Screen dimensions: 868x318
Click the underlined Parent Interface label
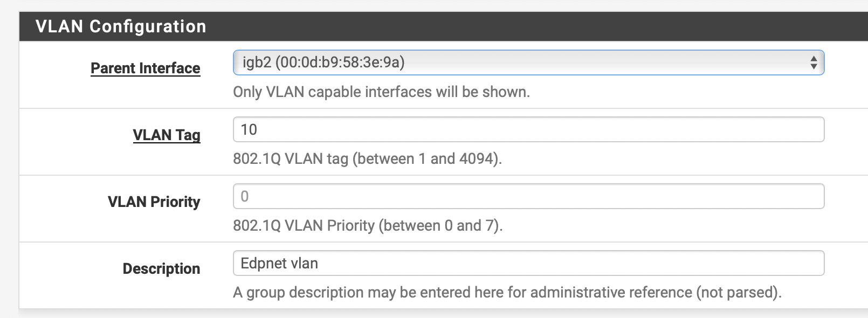146,68
